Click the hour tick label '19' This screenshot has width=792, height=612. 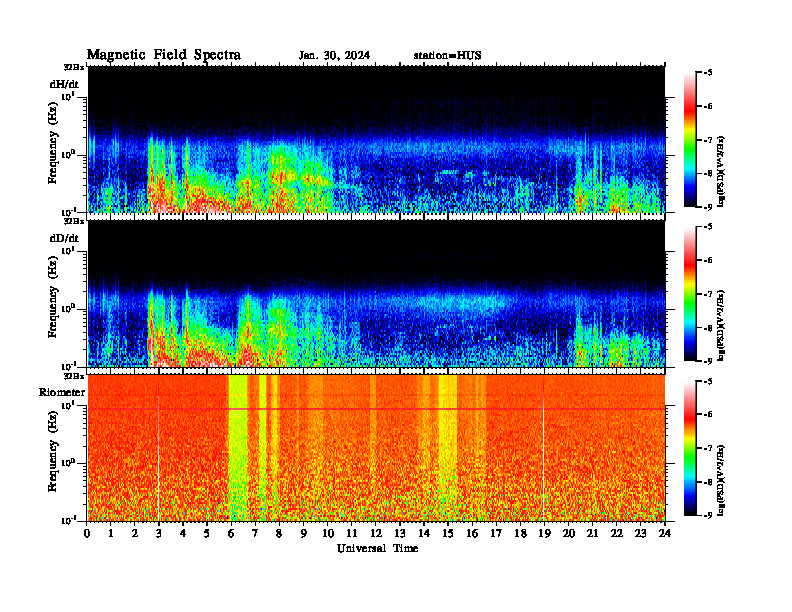click(x=544, y=534)
